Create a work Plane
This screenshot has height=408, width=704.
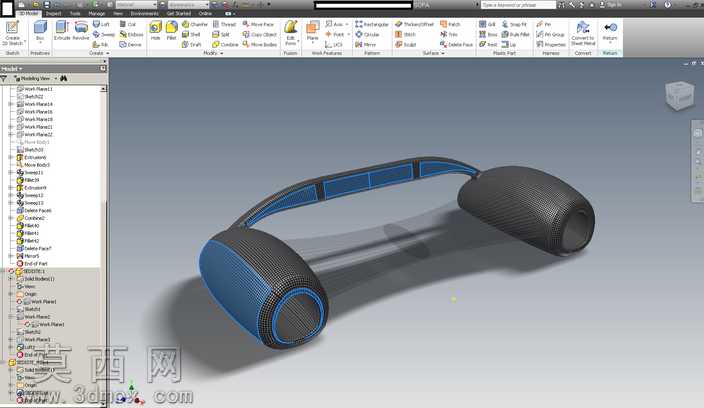tap(312, 31)
